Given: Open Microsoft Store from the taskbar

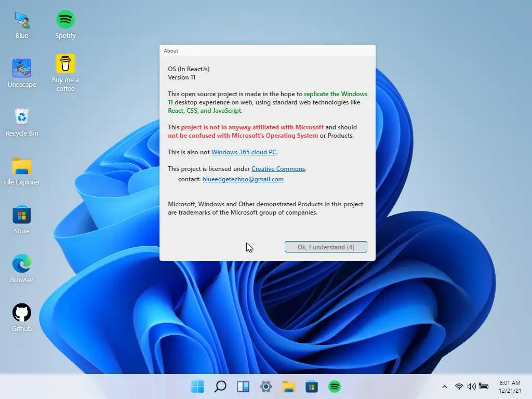Looking at the screenshot, I should click(x=312, y=387).
